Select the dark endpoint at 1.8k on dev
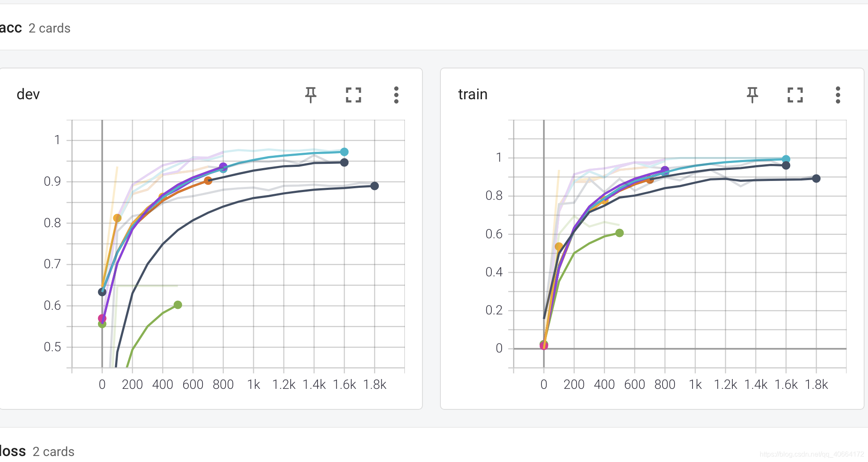868x462 pixels. (375, 186)
